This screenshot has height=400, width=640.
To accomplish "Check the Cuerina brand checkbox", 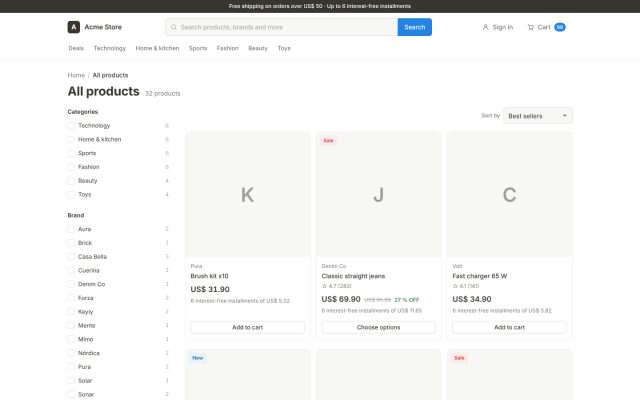I will pos(71,270).
